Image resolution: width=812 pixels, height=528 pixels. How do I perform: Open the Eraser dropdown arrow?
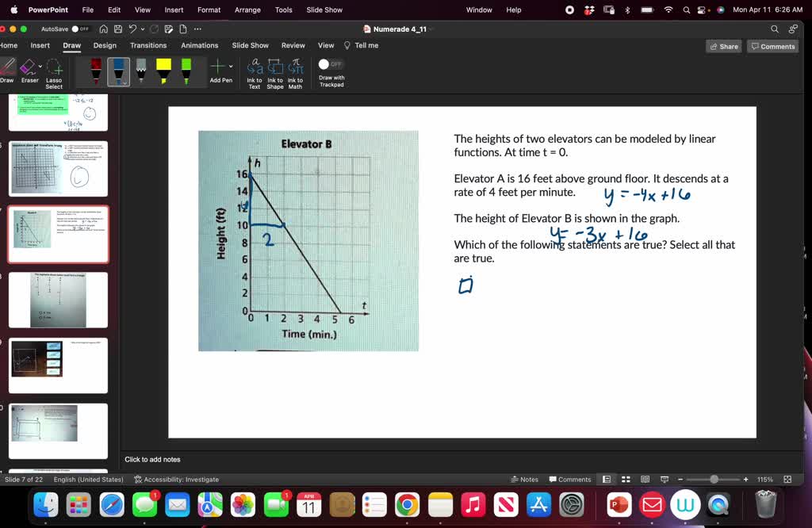[x=40, y=67]
